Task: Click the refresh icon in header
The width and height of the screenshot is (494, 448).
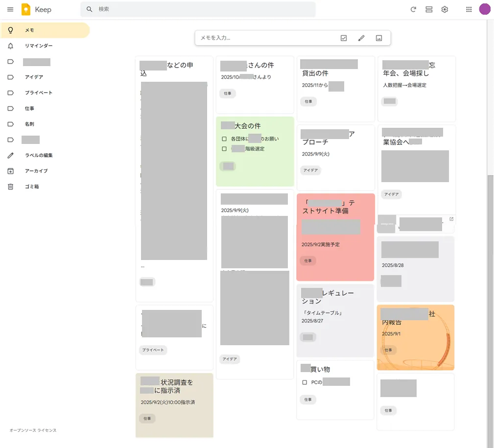Action: click(x=413, y=9)
